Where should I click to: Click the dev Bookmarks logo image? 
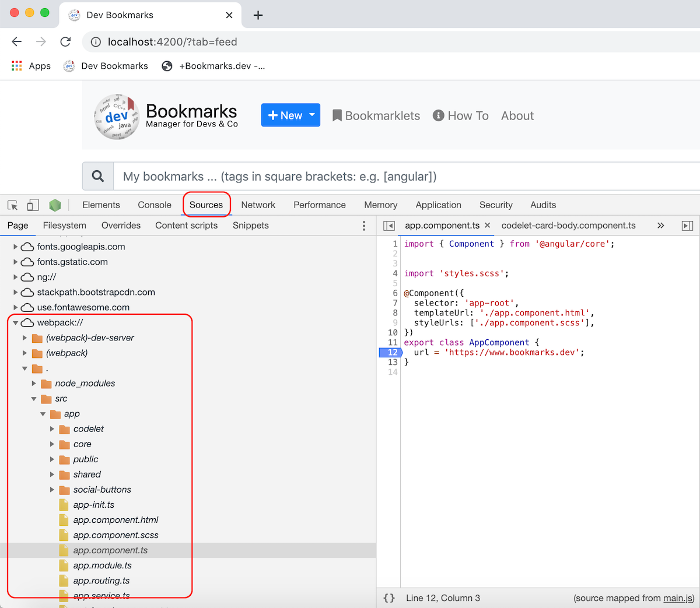[x=117, y=117]
